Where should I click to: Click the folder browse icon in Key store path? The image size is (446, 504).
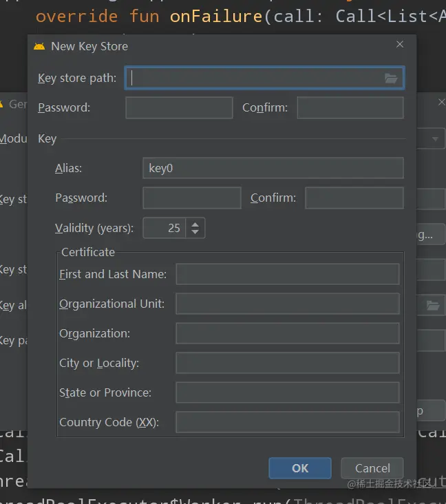[391, 78]
